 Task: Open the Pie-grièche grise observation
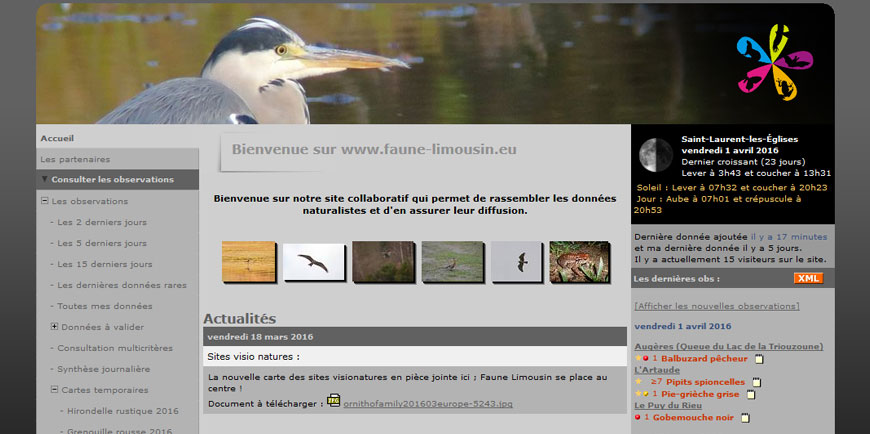click(700, 394)
